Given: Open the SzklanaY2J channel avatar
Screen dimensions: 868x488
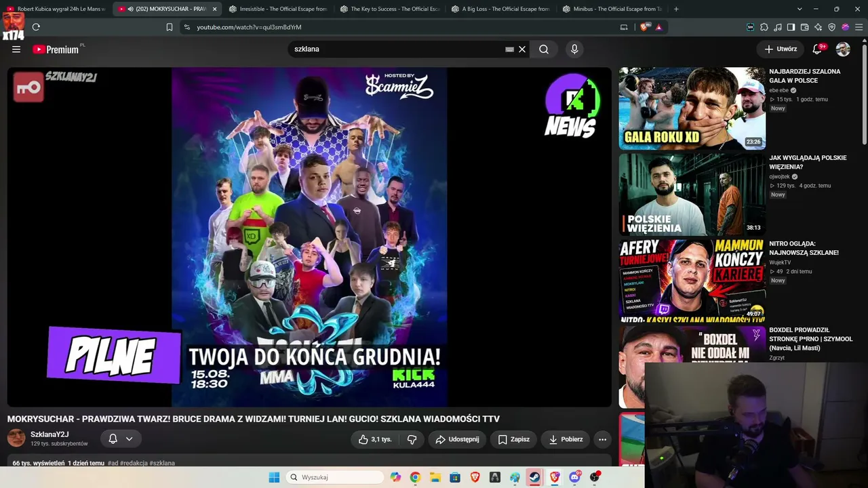Looking at the screenshot, I should click(16, 438).
